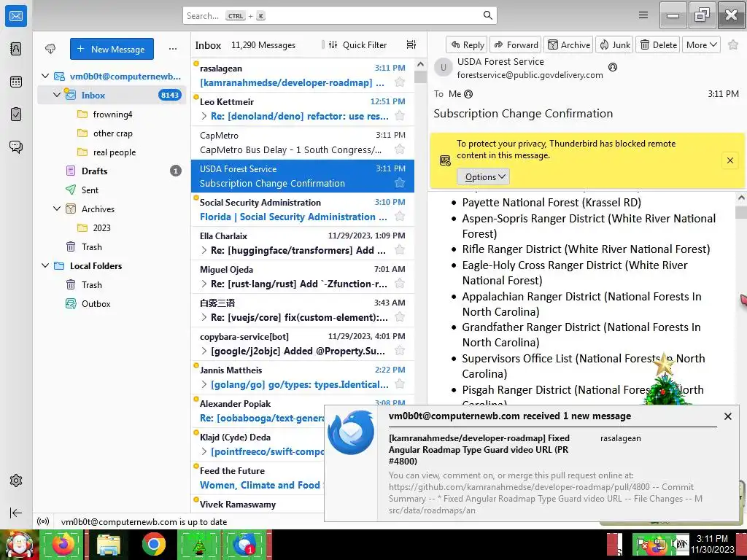Open Firefox from the taskbar
Viewport: 747px width, 560px height.
[63, 545]
